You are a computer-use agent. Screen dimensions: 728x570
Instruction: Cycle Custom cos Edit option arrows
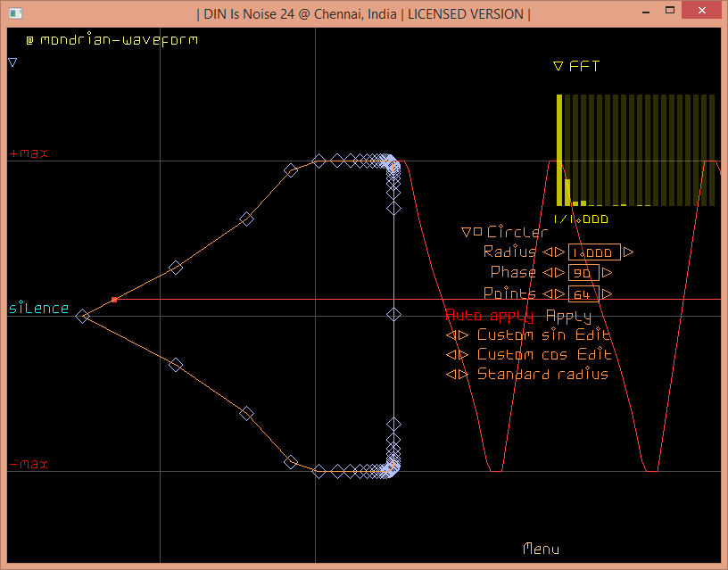(457, 355)
